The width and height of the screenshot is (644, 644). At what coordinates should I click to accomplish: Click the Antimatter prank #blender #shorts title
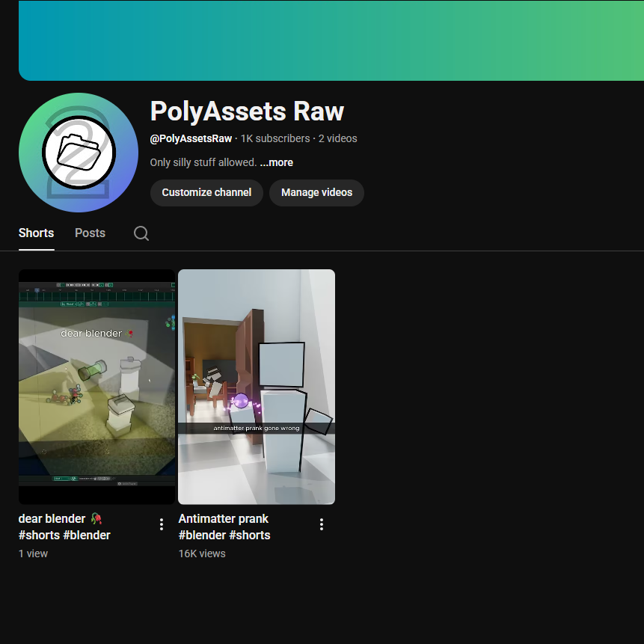click(224, 527)
